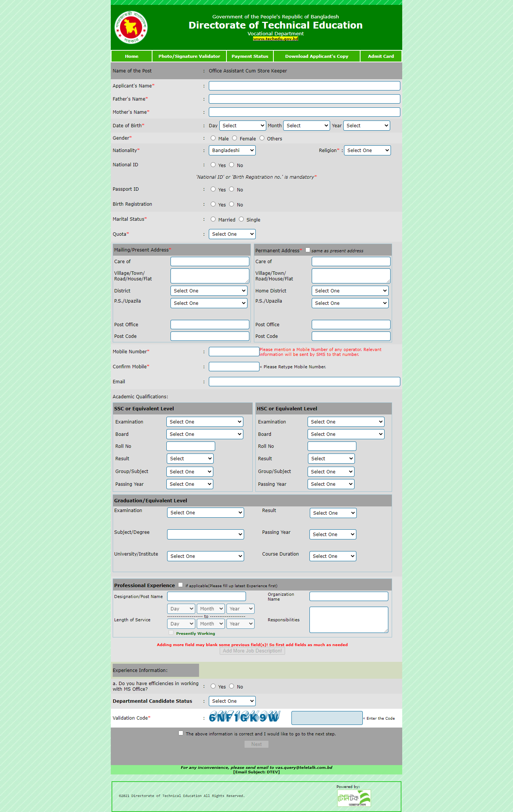
Task: Click the permanent Village/Town text area
Action: pyautogui.click(x=351, y=276)
